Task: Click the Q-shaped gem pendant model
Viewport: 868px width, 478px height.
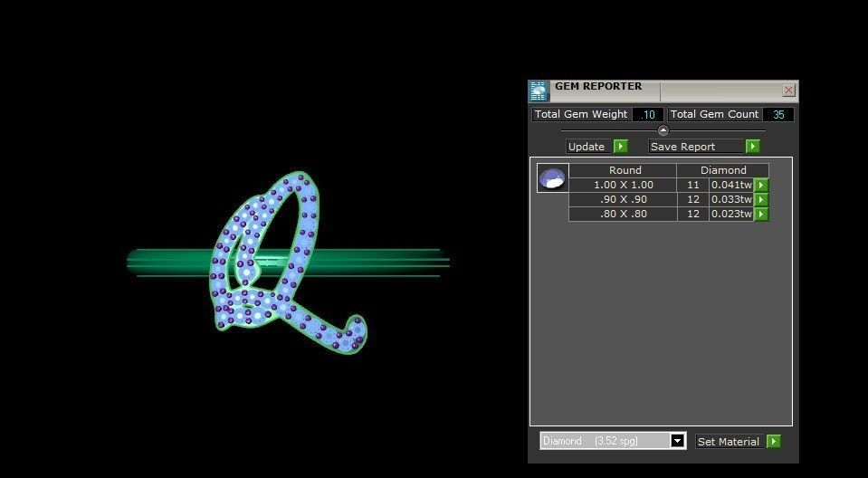Action: [287, 262]
